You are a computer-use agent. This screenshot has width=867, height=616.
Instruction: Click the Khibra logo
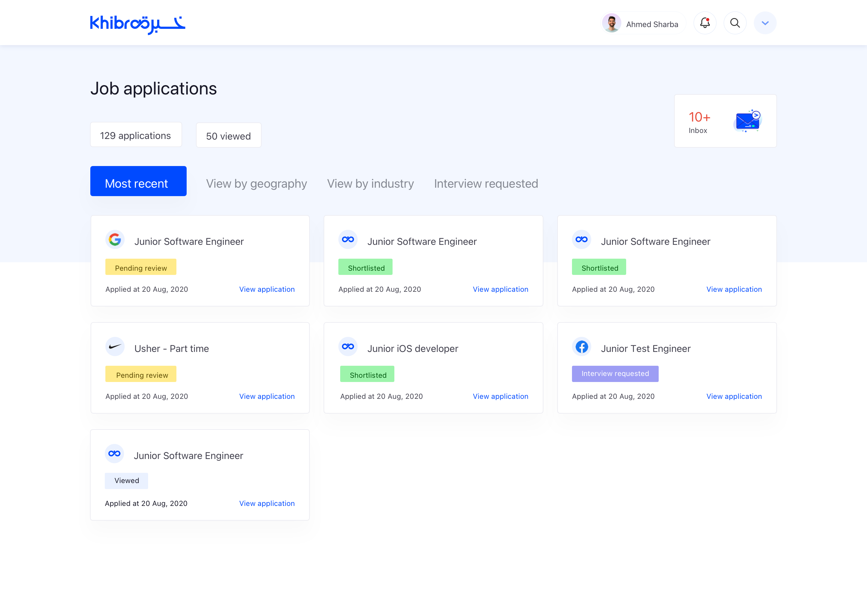coord(137,24)
